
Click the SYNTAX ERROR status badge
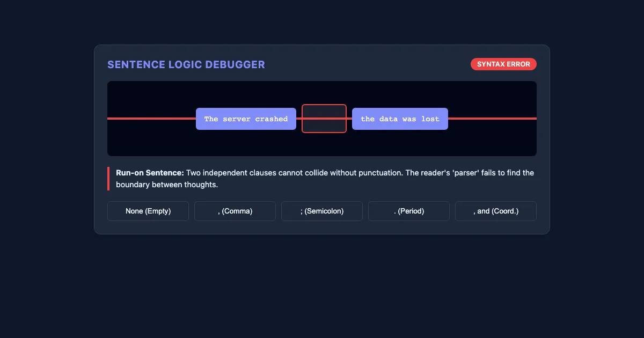503,64
